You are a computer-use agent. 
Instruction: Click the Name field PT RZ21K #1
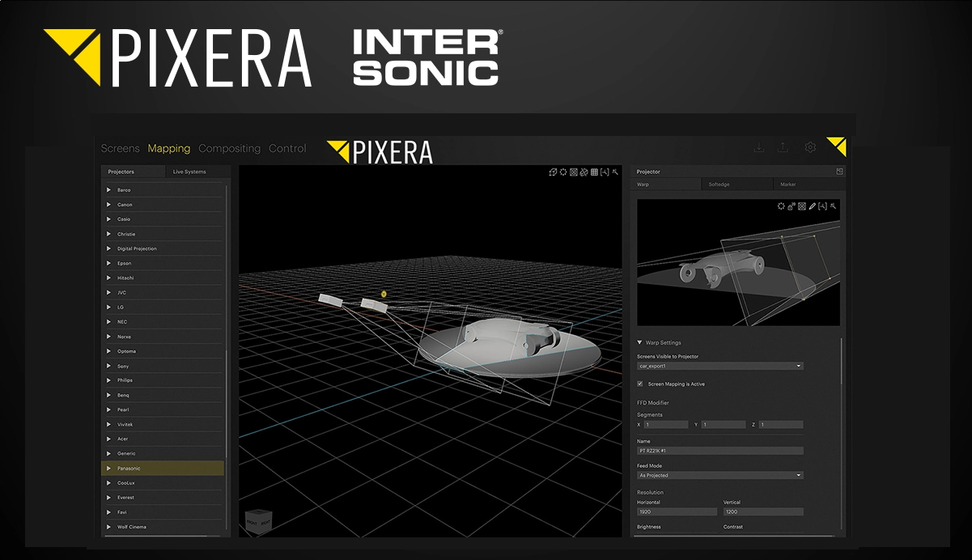(x=720, y=451)
